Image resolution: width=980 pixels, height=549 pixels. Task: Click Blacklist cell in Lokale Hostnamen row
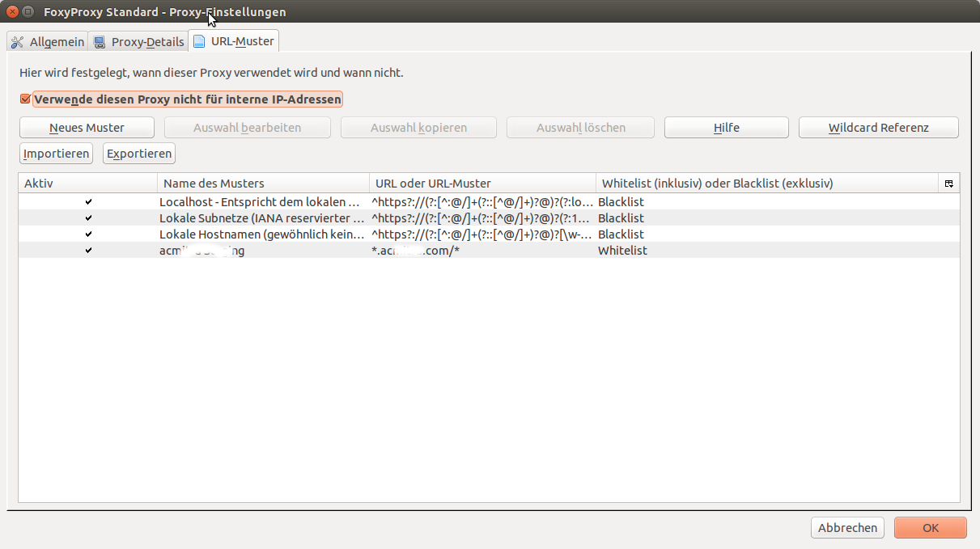click(x=621, y=234)
